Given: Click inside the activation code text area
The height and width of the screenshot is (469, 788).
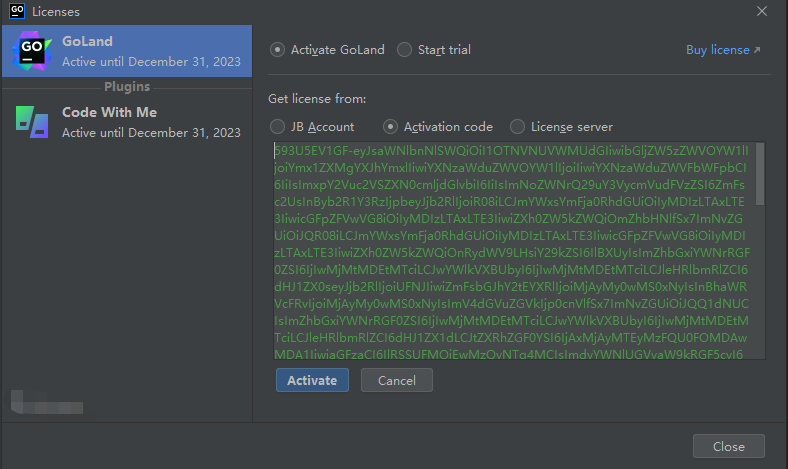Looking at the screenshot, I should click(510, 250).
